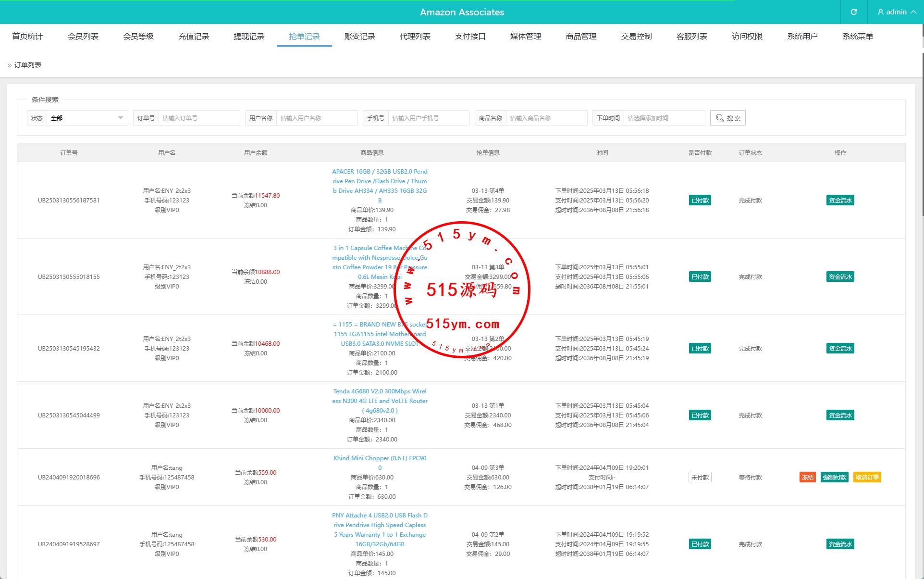Switch to 会员列表 tab
The image size is (924, 579).
point(83,37)
